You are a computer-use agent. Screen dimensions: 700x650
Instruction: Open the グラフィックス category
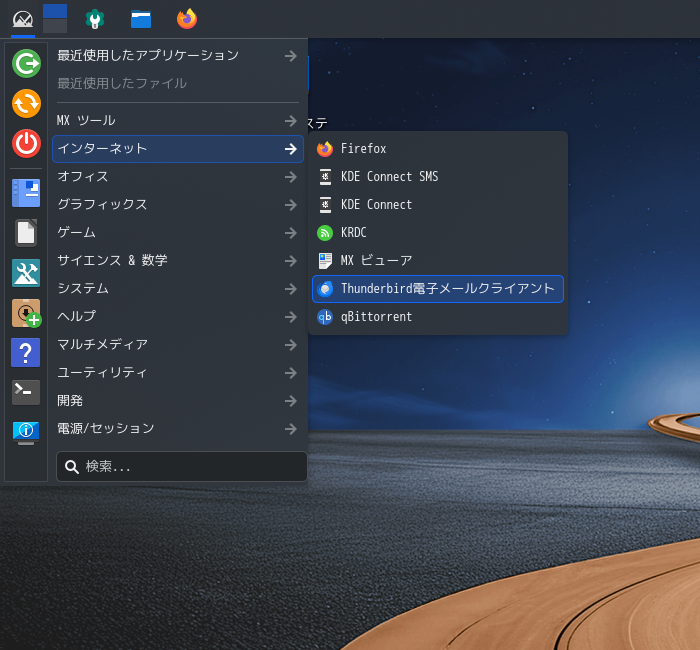[x=178, y=204]
